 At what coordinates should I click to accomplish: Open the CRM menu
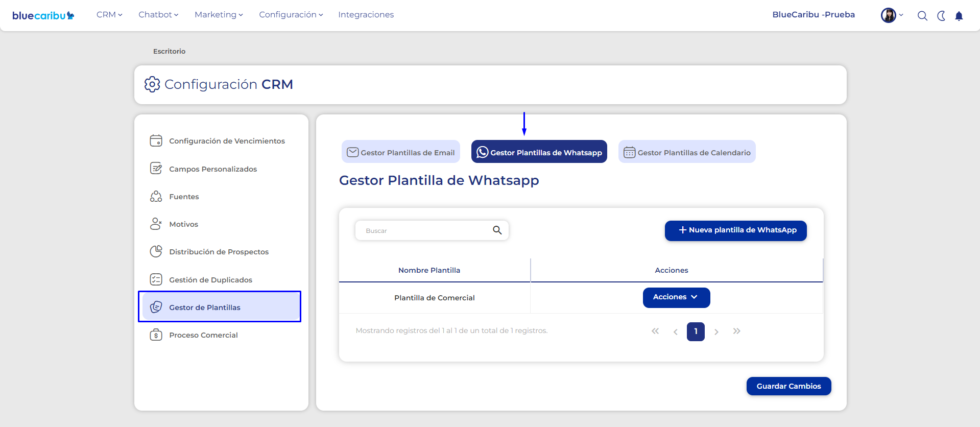coord(109,15)
